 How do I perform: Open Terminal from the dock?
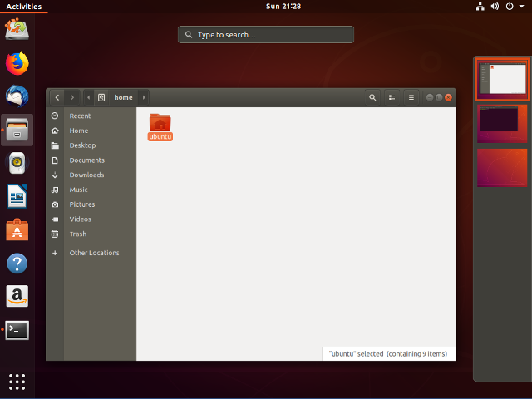click(17, 330)
